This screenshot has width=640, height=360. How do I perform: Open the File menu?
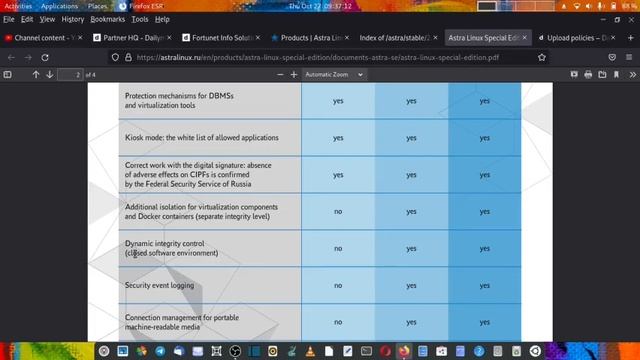click(9, 19)
